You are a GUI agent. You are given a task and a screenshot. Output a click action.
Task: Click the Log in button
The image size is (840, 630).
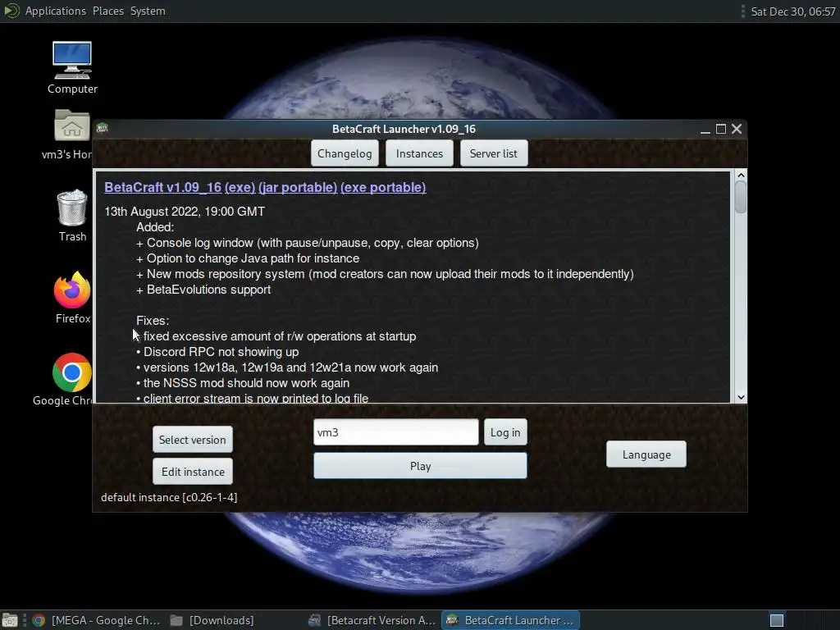[505, 432]
